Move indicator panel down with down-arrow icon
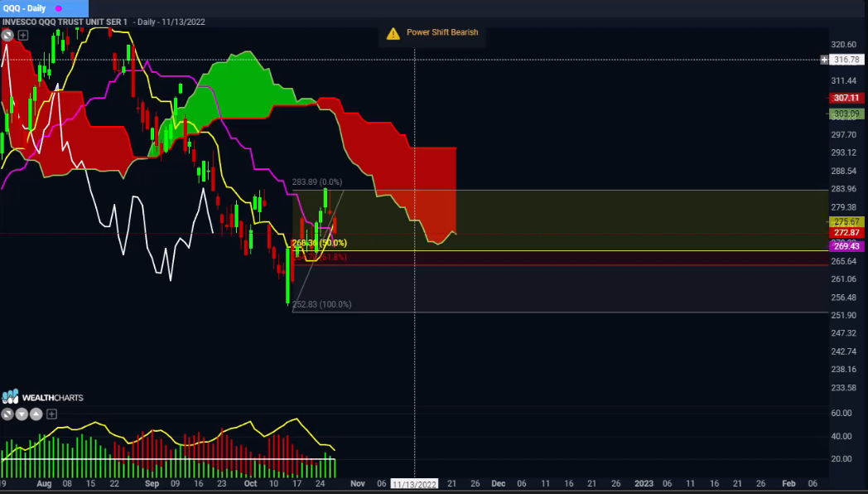The width and height of the screenshot is (868, 494). pos(22,414)
